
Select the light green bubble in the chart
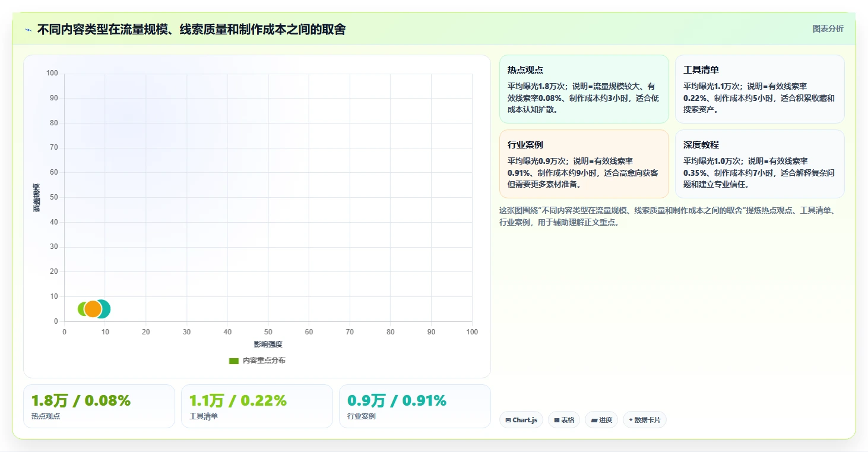81,309
